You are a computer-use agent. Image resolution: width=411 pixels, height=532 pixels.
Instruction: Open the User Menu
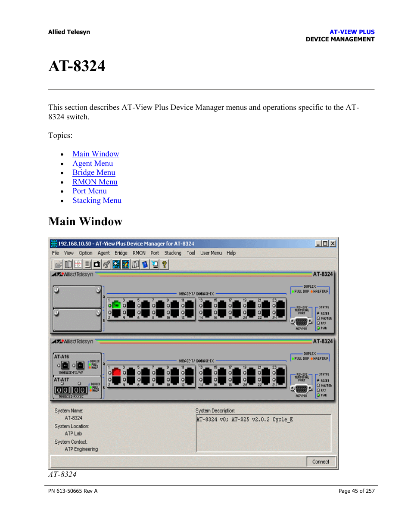[x=211, y=253]
